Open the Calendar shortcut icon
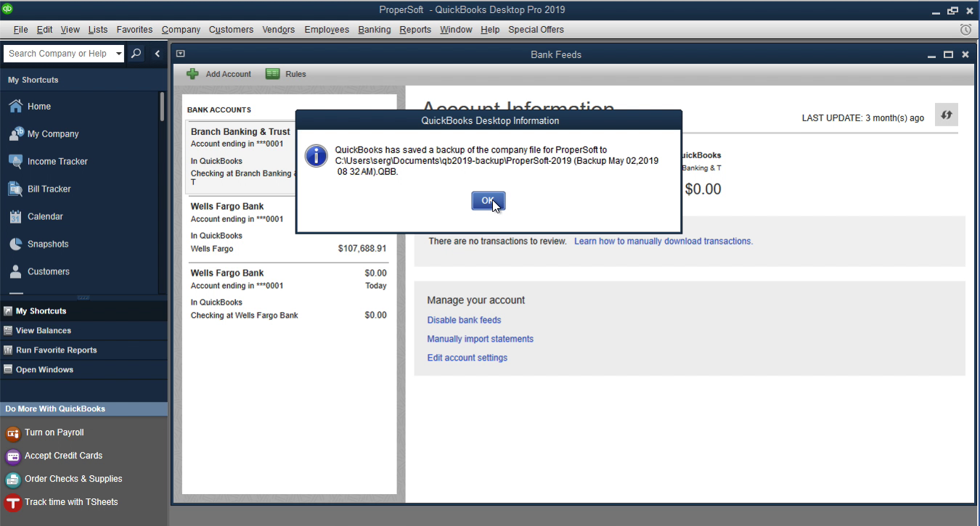980x526 pixels. coord(15,216)
